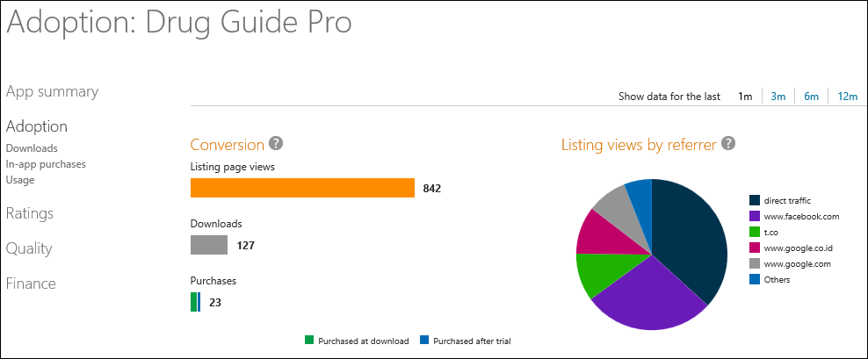Click the help icon beside Conversion

coord(276,144)
